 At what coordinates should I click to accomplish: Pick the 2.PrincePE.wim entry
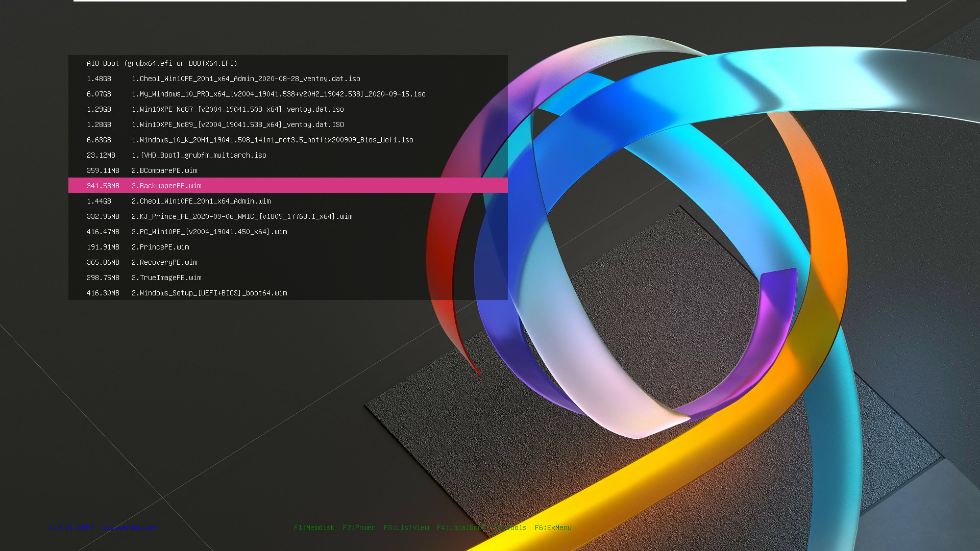click(x=288, y=247)
